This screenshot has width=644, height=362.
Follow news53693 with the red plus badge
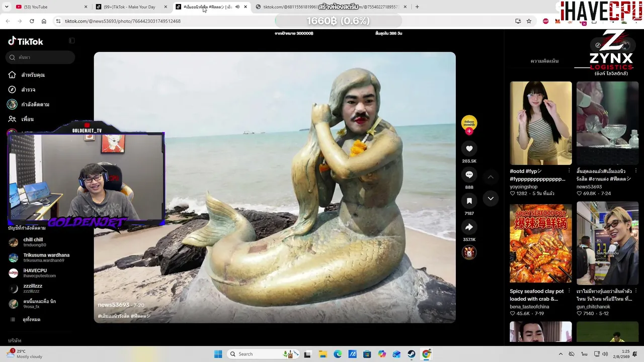click(x=469, y=131)
